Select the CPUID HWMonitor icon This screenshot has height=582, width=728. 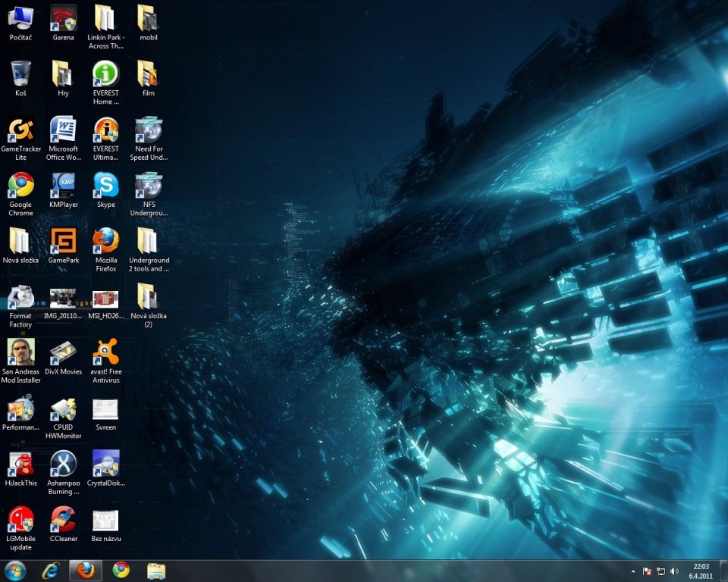63,408
